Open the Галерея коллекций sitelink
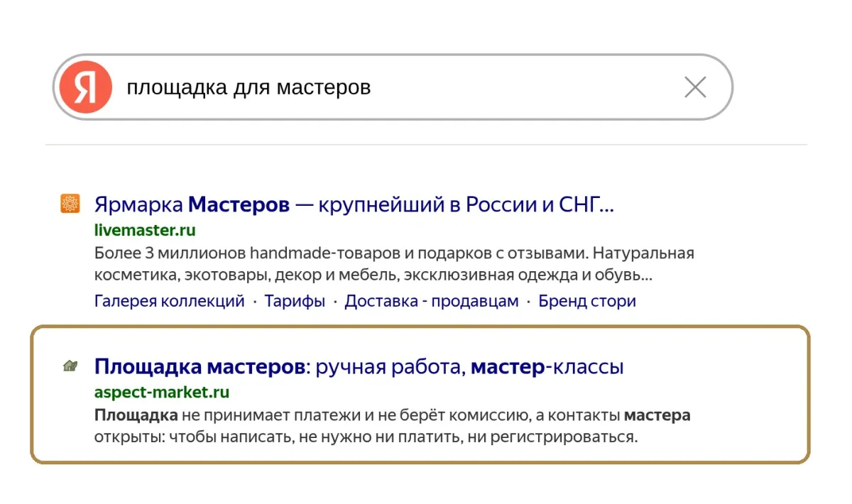The height and width of the screenshot is (504, 852). [x=170, y=301]
